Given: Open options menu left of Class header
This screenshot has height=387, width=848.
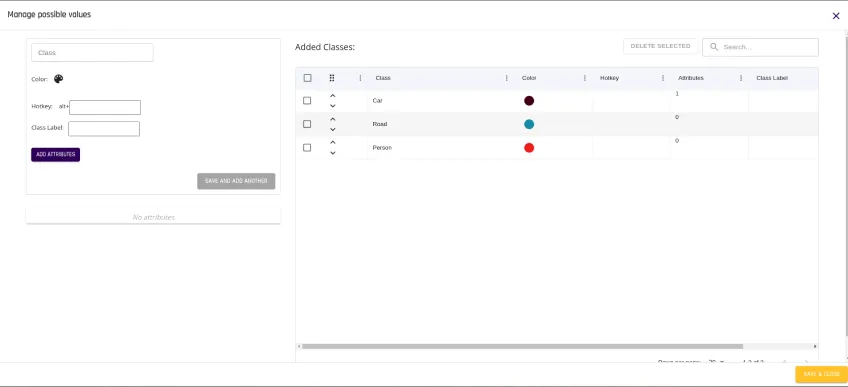Looking at the screenshot, I should [x=360, y=78].
